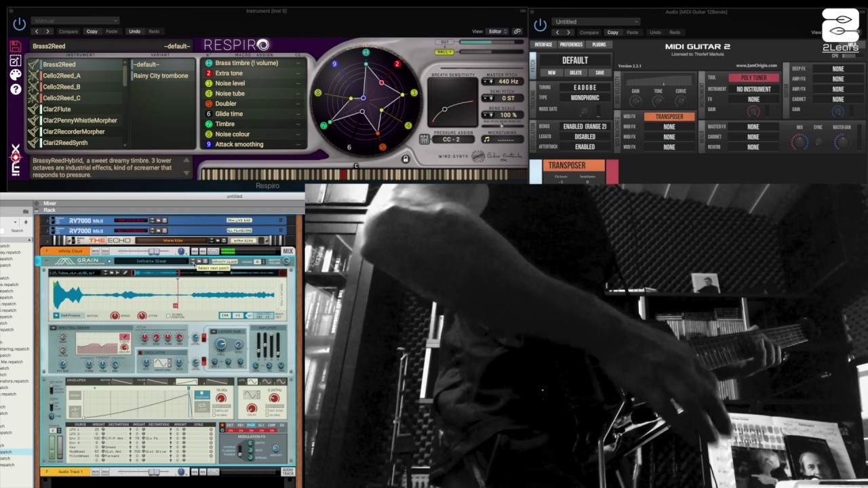Screen dimensions: 868x488
Task: Click the lock icon below the Respiro macro radar
Action: [406, 159]
